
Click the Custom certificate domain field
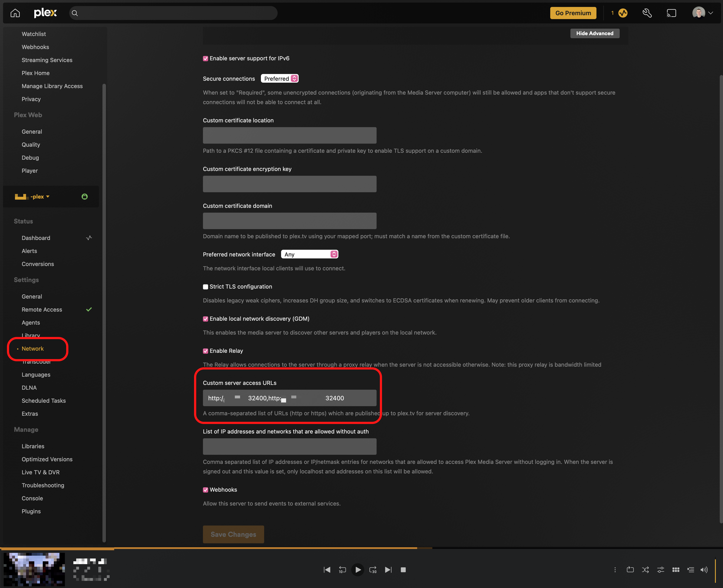(x=290, y=221)
